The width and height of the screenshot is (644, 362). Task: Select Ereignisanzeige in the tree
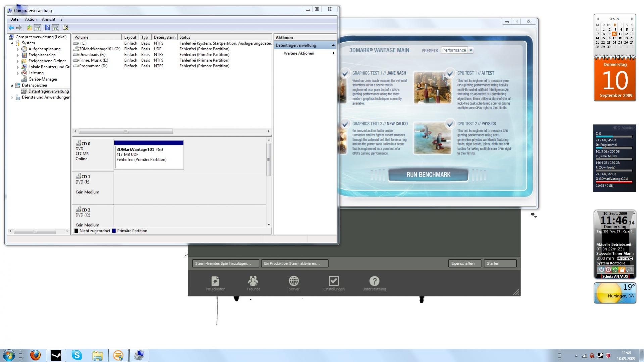point(42,55)
